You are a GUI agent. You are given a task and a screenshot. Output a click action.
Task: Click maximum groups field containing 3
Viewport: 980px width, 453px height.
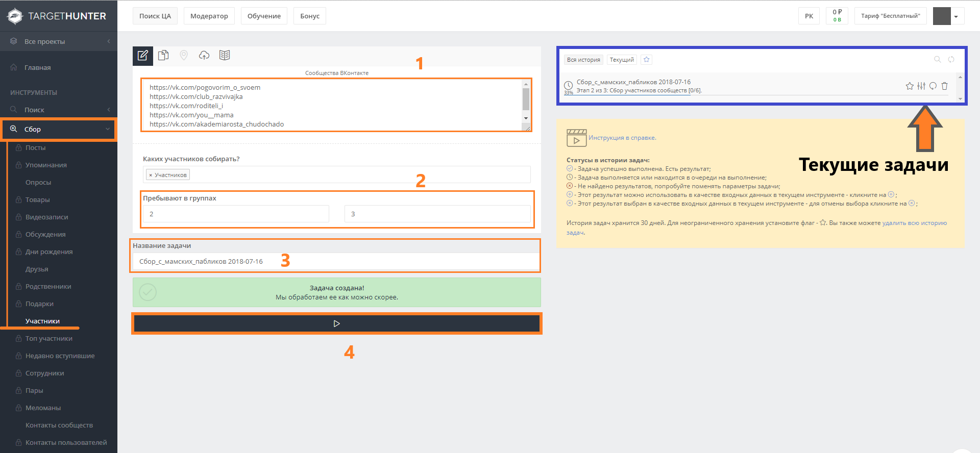[437, 214]
